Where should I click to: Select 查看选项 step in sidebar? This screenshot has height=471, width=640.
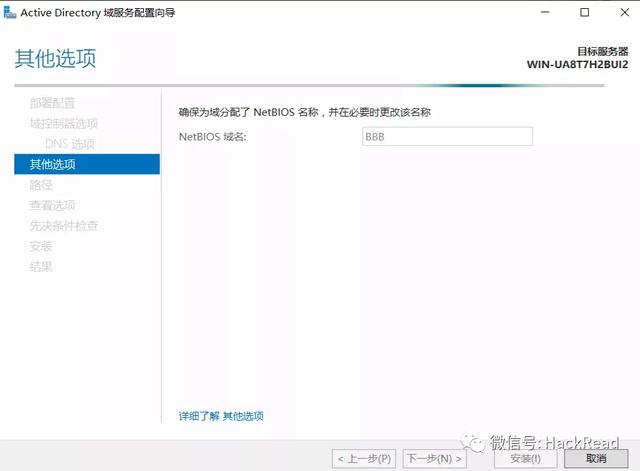coord(52,205)
